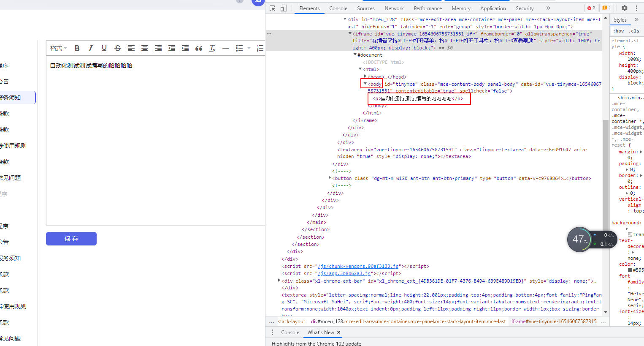Viewport: 644px width, 346px height.
Task: Switch to the Application tab
Action: pos(493,8)
